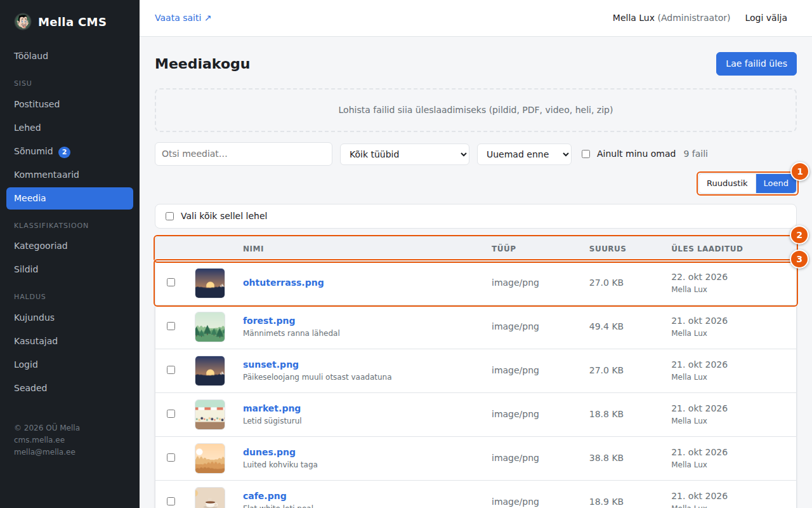Click the 18.8 KB size cell
This screenshot has width=812, height=508.
tap(606, 414)
